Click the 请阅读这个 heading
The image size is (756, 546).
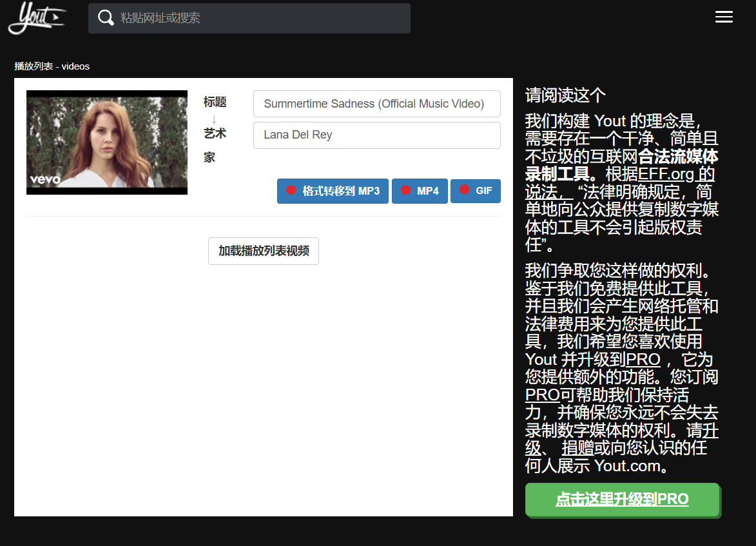(x=565, y=95)
